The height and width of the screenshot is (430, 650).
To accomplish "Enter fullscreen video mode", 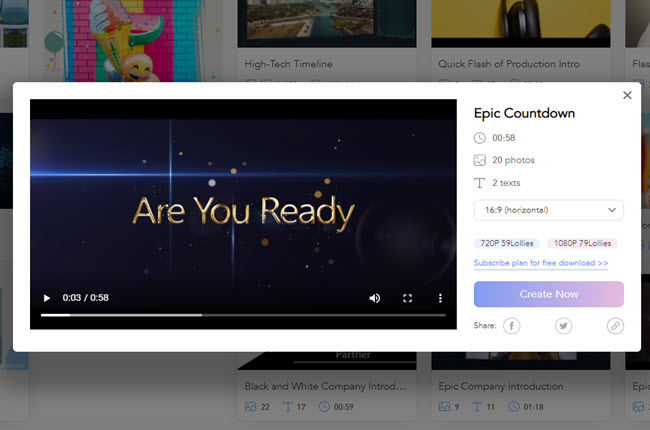I will [x=408, y=298].
